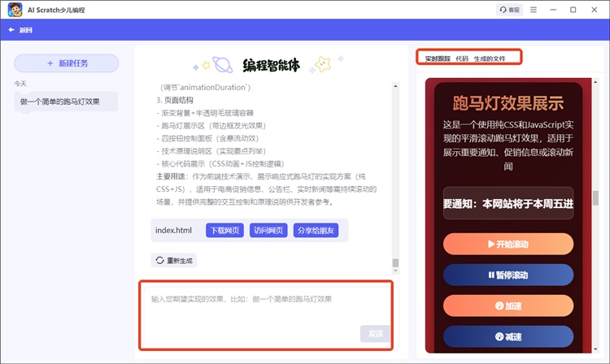The height and width of the screenshot is (364, 610).
Task: Create a new task with 新建任务
Action: click(x=67, y=63)
